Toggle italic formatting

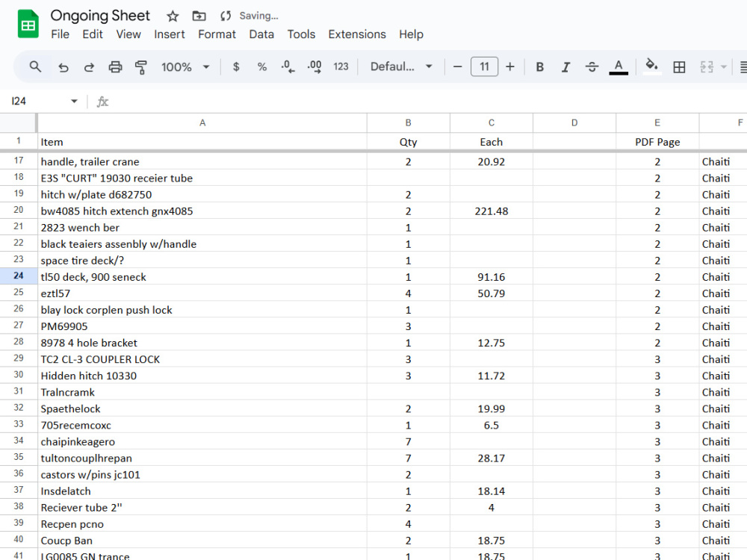click(x=566, y=66)
